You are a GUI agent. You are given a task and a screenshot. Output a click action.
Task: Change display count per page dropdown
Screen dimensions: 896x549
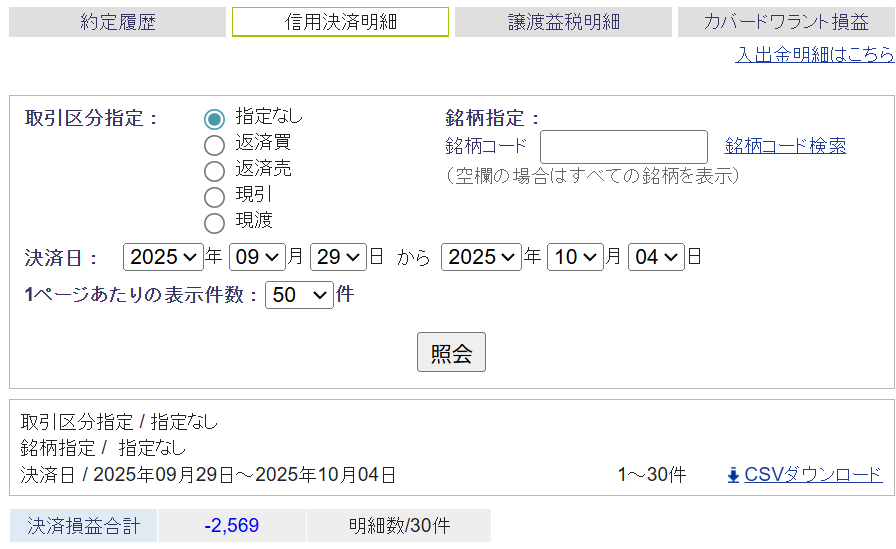point(299,295)
